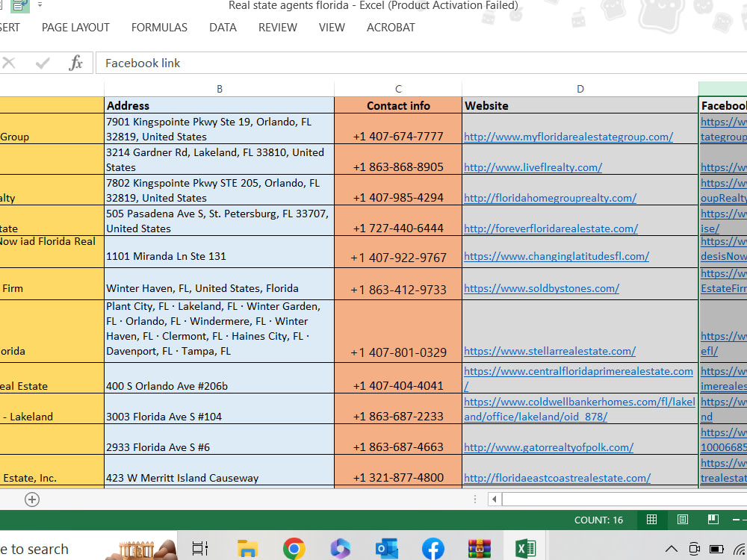Open WinRAR from taskbar

480,549
